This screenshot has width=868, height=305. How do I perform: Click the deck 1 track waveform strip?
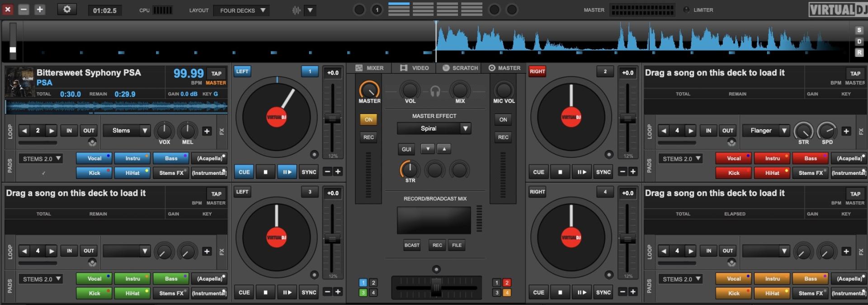[x=116, y=107]
